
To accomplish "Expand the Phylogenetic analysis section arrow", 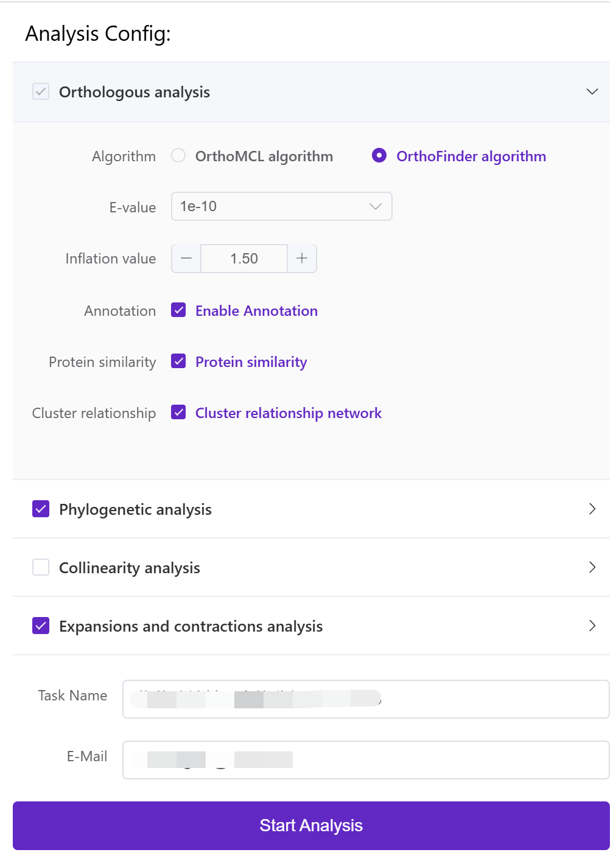I will 592,509.
